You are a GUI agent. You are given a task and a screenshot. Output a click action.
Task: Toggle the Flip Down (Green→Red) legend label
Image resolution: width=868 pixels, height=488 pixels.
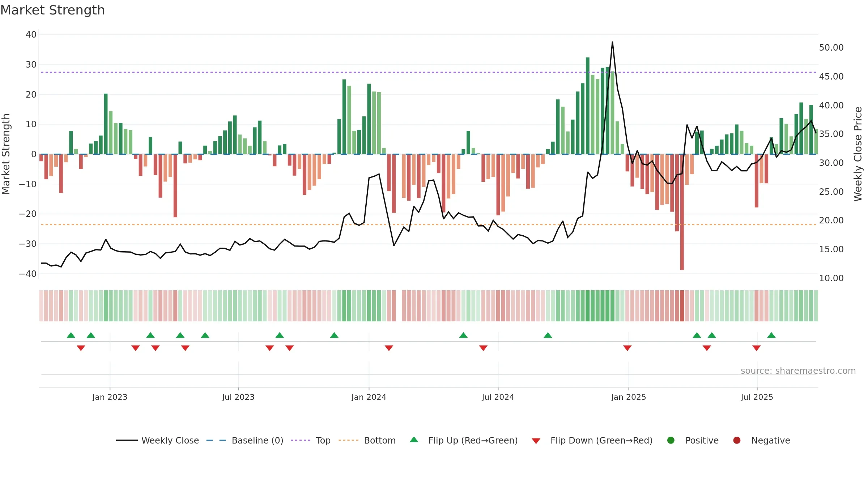601,441
